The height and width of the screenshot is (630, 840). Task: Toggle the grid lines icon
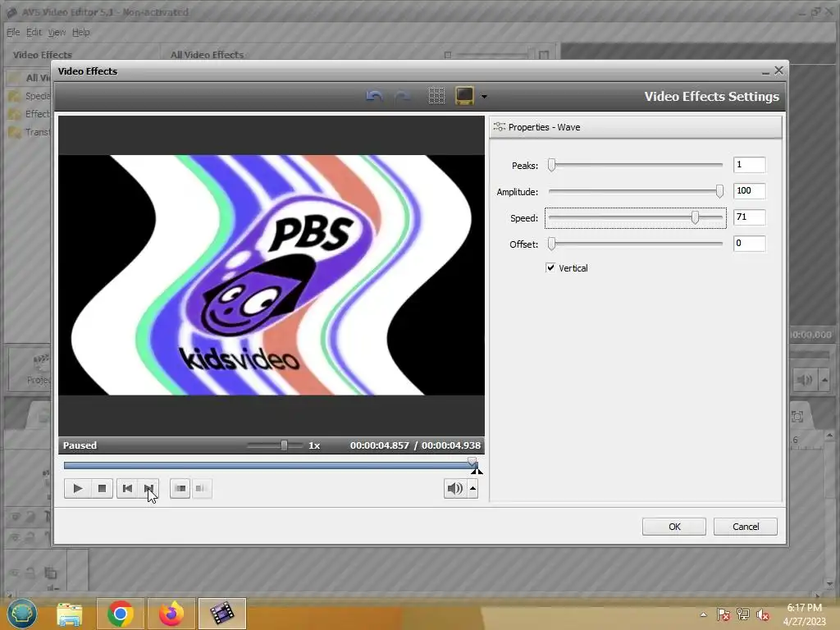(x=436, y=96)
